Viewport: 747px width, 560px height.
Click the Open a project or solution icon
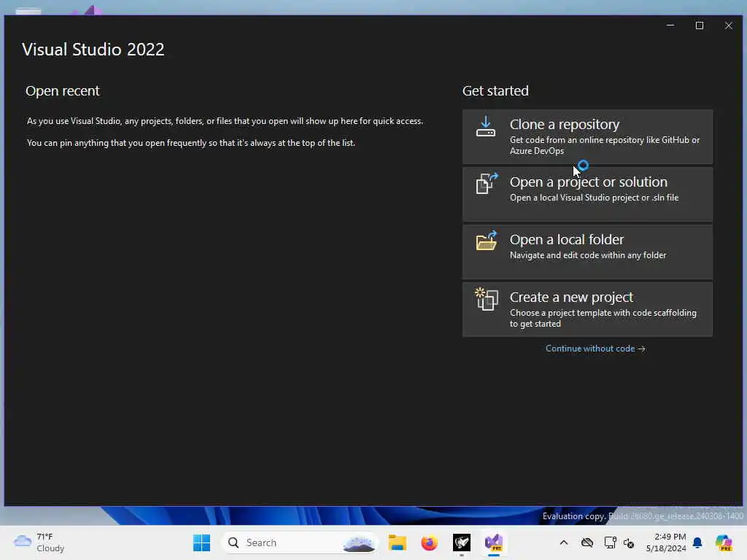click(x=487, y=183)
